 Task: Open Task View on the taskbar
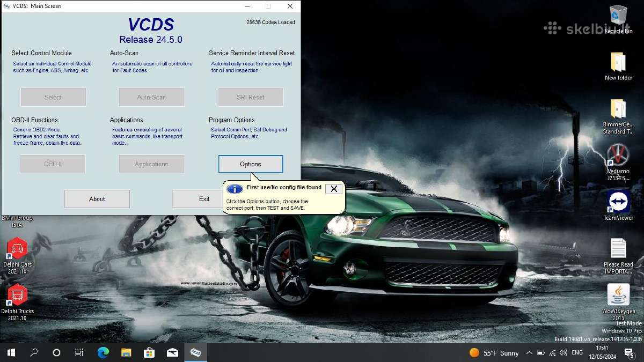(79, 352)
